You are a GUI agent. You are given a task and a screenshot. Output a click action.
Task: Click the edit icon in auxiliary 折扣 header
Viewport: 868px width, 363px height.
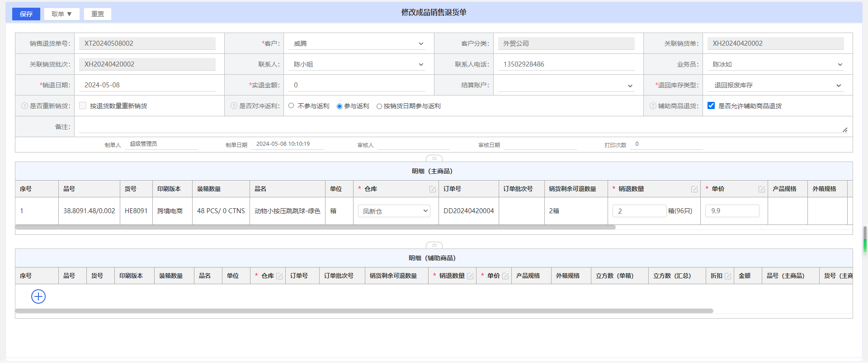click(x=728, y=276)
